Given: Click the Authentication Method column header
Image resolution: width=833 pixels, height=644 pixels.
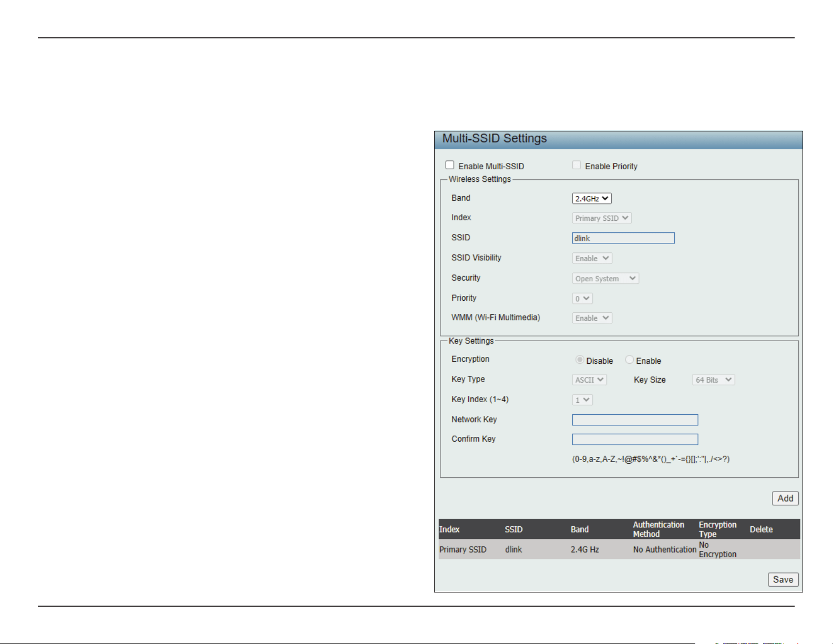Looking at the screenshot, I should click(659, 529).
